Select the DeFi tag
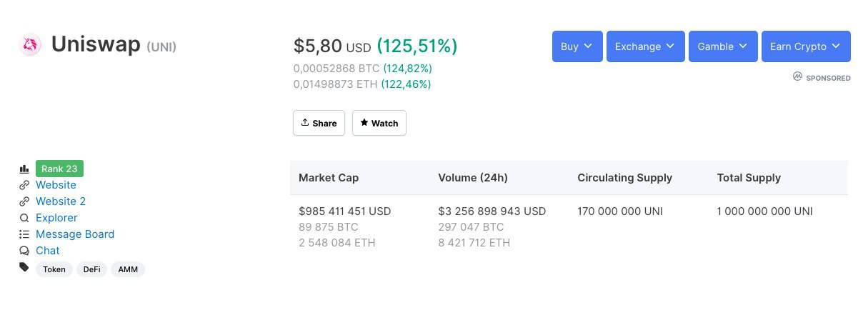Screen dimensions: 868x320 click(x=91, y=269)
